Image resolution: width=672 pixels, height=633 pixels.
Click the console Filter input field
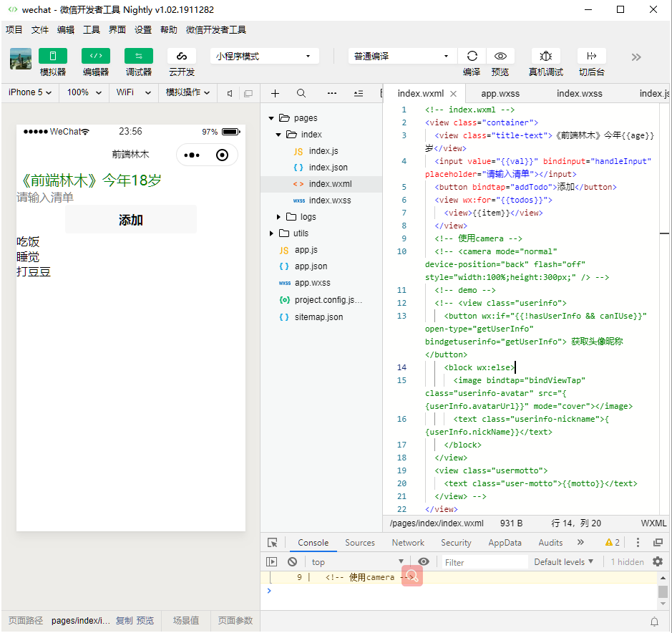click(484, 562)
